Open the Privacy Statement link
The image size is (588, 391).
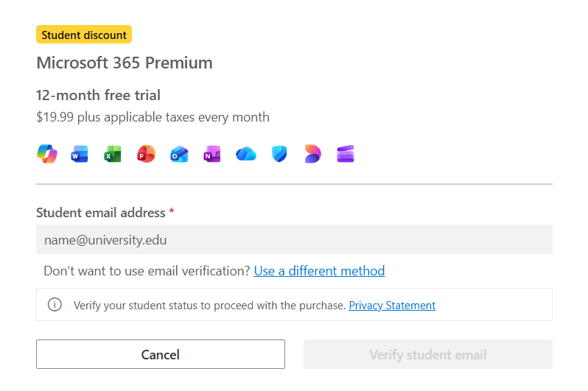point(392,305)
